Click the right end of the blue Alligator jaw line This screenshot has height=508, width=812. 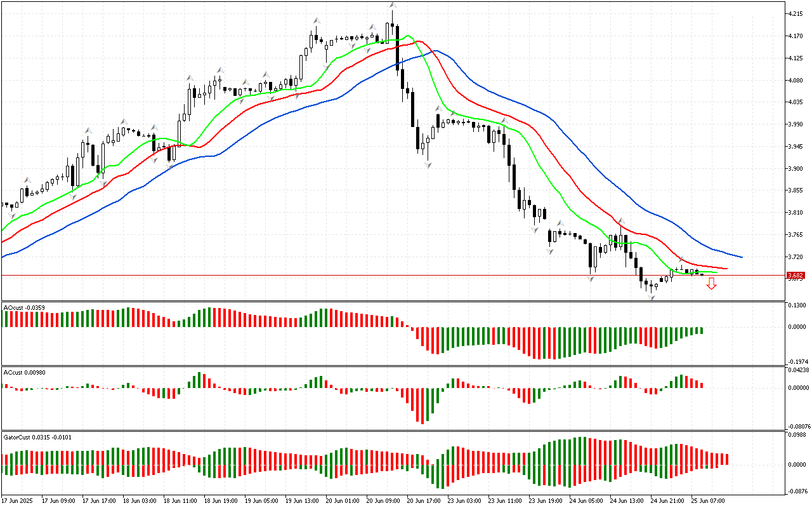(741, 257)
